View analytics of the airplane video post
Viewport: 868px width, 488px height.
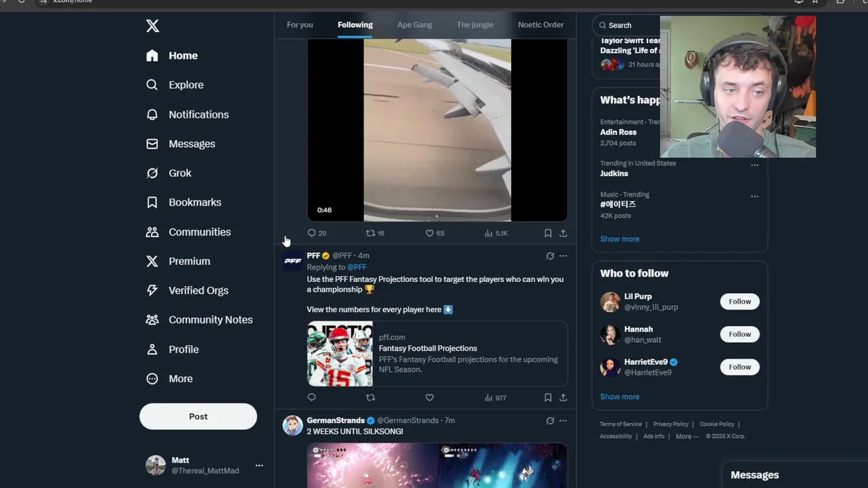point(496,233)
